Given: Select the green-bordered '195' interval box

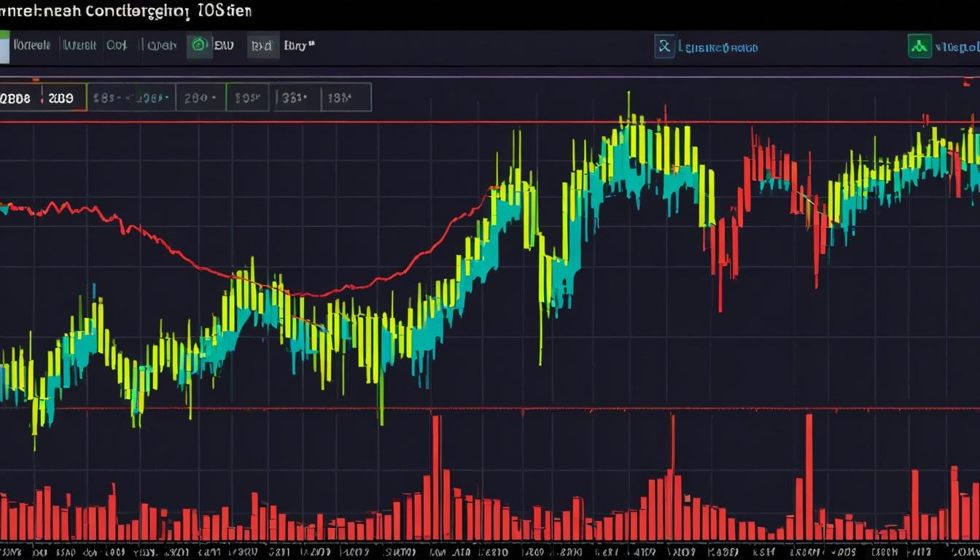Looking at the screenshot, I should [x=247, y=98].
